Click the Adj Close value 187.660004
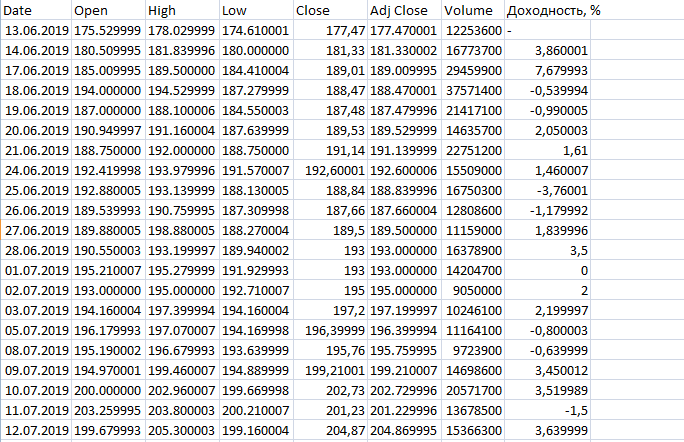 (405, 207)
